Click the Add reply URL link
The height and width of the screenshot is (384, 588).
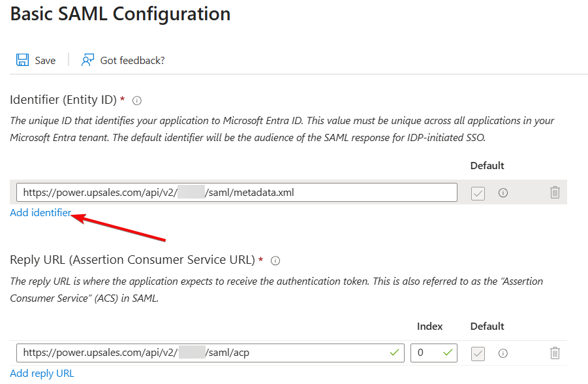tap(42, 374)
